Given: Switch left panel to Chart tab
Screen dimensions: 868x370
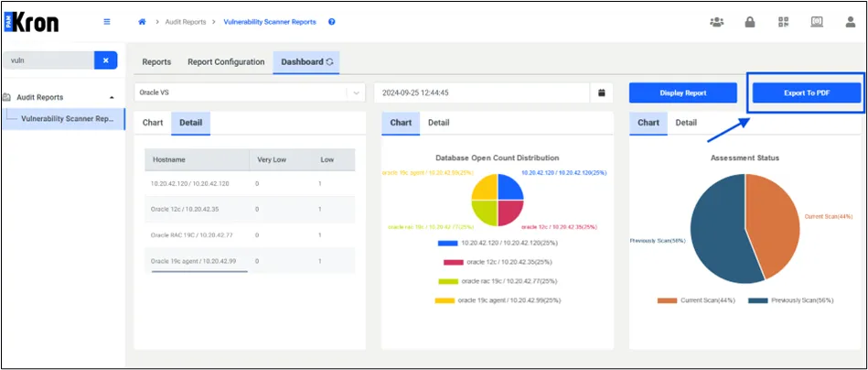Looking at the screenshot, I should [153, 123].
